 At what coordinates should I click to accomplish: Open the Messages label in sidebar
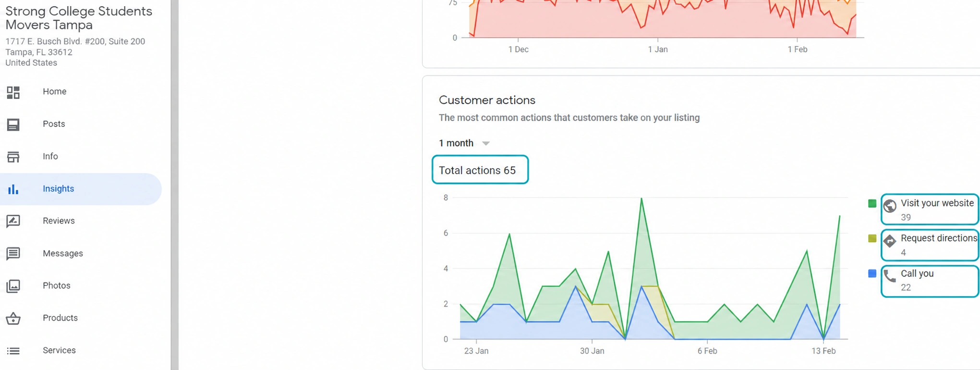63,253
